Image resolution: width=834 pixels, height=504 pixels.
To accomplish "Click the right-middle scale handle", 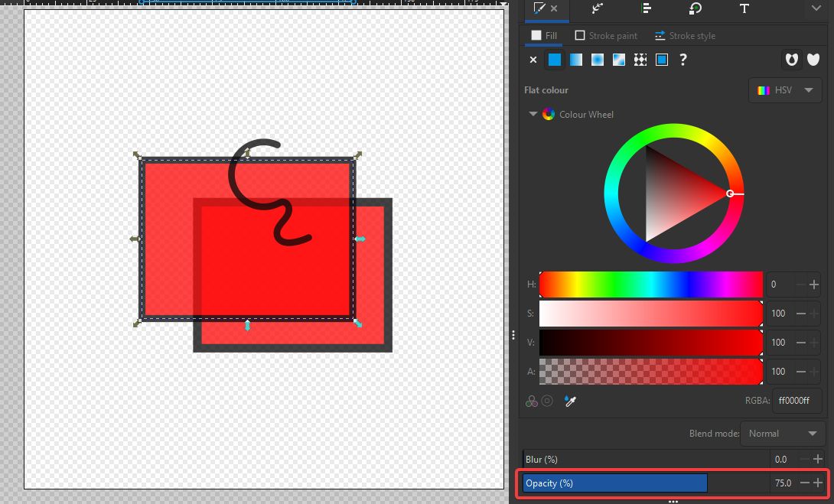I will coord(360,239).
